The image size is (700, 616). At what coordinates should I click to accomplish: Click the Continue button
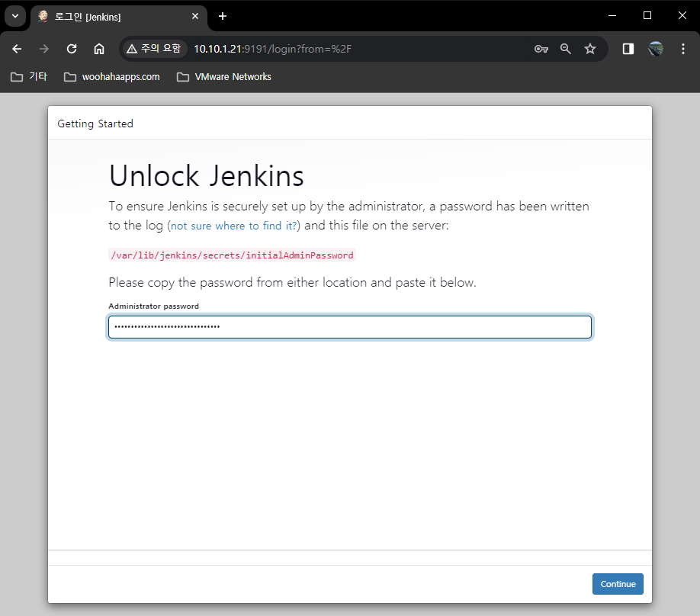point(618,584)
